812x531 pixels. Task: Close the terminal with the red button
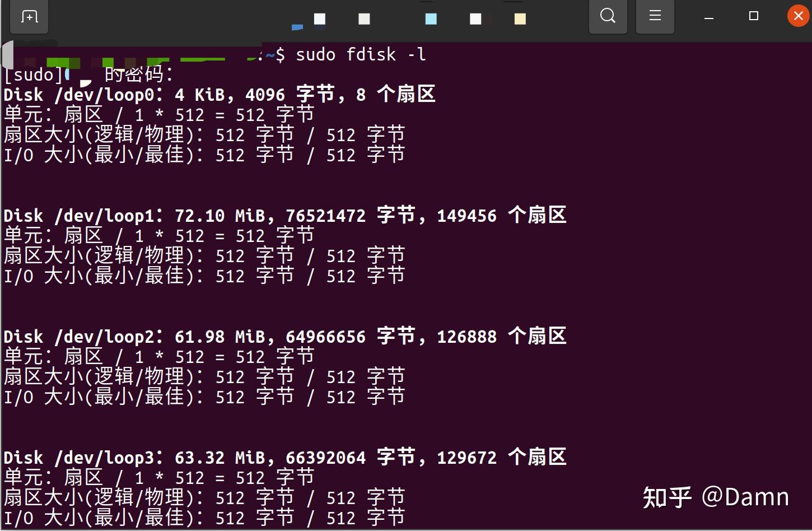(799, 16)
